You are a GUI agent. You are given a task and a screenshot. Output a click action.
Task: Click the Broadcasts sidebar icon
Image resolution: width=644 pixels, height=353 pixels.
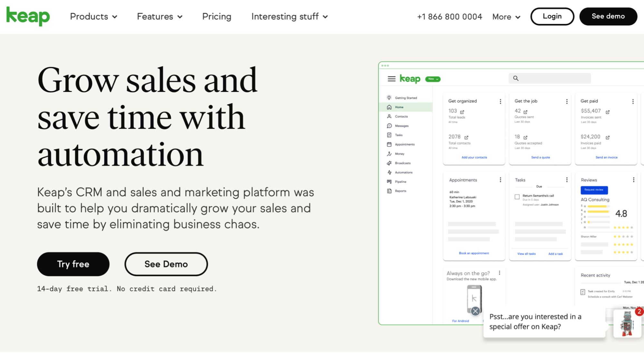tap(389, 163)
